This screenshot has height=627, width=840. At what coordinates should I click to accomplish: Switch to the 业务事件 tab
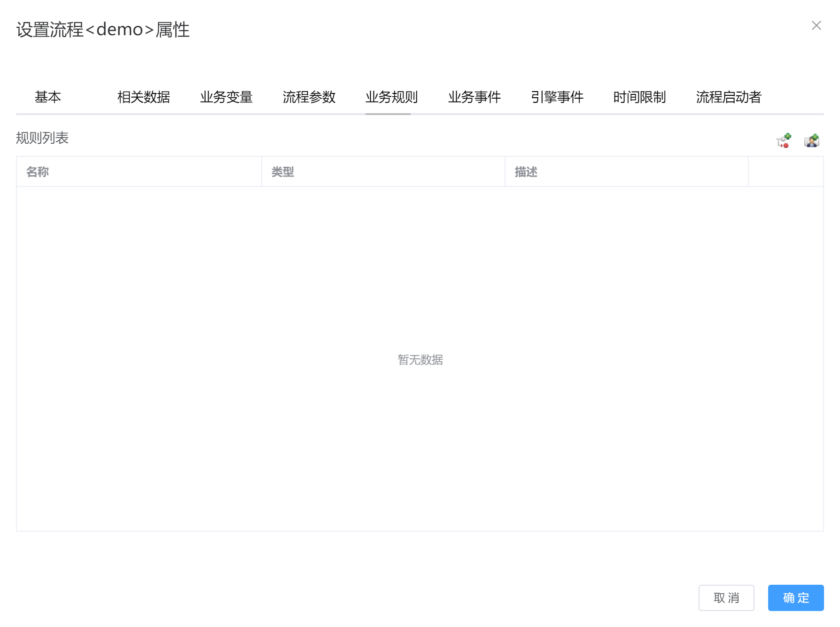click(474, 97)
